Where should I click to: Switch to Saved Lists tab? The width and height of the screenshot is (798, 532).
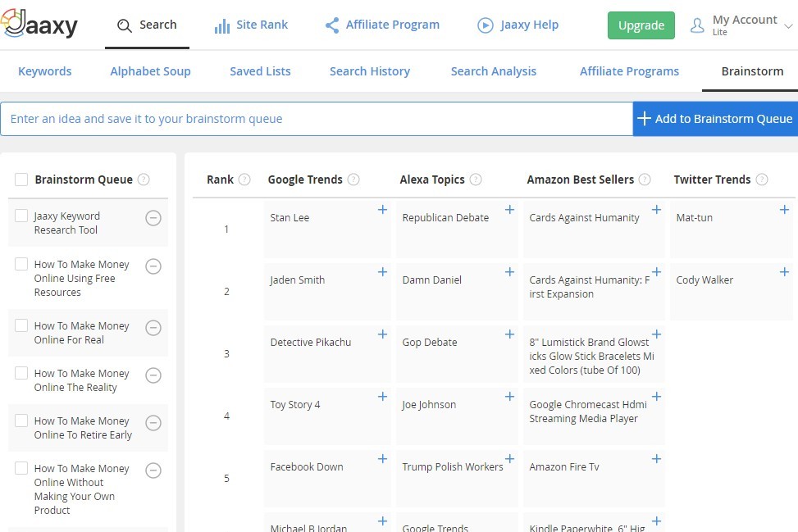[x=260, y=71]
